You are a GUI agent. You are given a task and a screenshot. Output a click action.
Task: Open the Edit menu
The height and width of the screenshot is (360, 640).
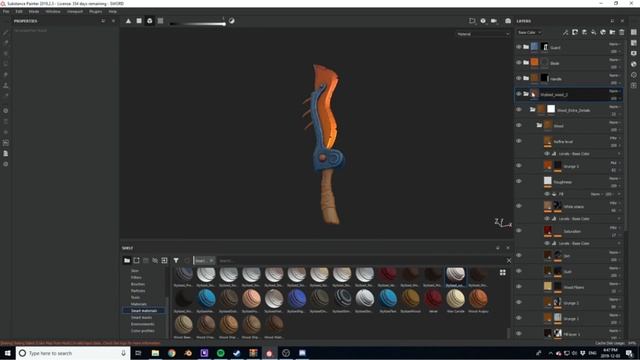pos(19,11)
